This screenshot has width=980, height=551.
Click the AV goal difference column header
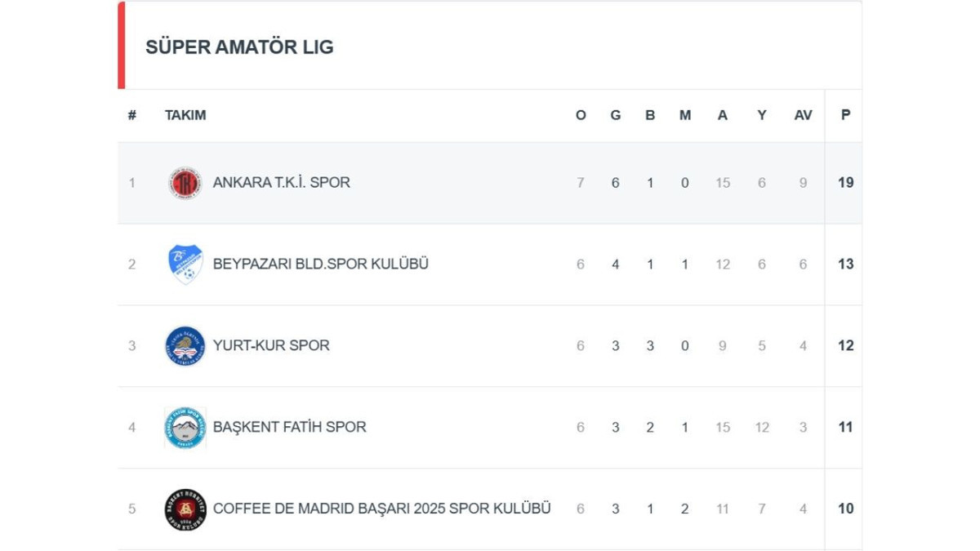803,116
